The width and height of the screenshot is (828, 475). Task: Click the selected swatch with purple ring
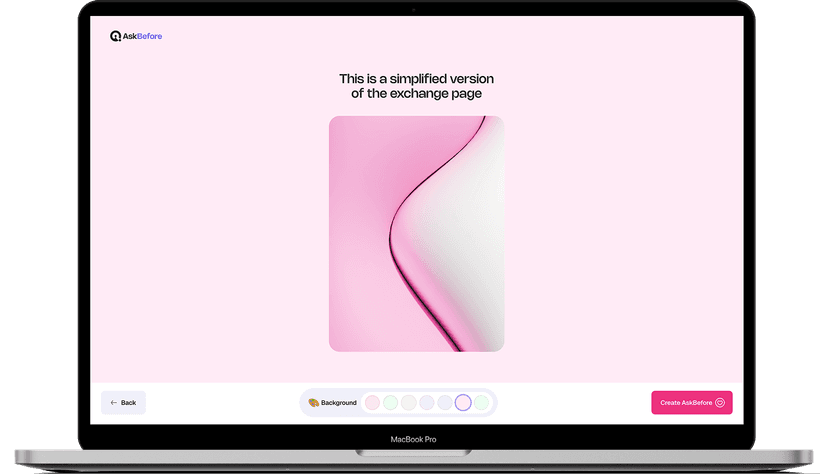tap(463, 403)
